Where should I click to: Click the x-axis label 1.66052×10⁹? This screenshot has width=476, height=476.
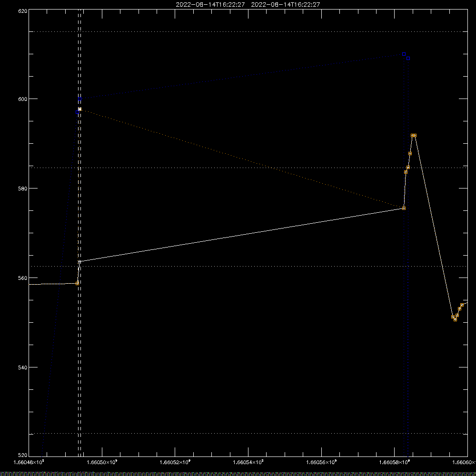(x=175, y=462)
